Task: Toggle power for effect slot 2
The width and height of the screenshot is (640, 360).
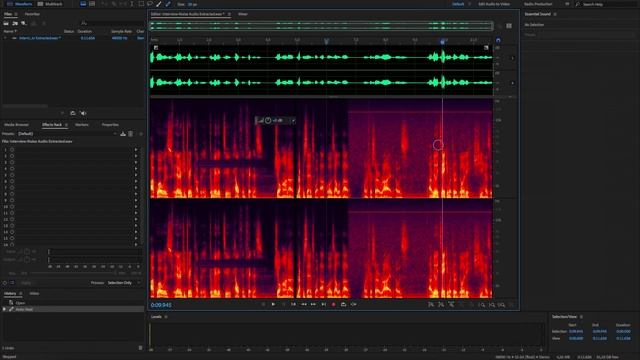Action: [x=12, y=156]
